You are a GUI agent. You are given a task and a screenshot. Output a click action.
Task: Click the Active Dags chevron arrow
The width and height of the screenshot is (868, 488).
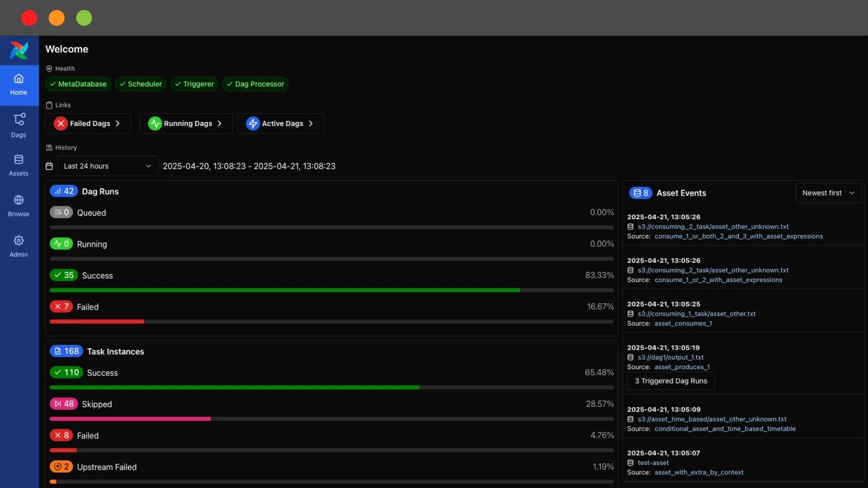(x=311, y=123)
